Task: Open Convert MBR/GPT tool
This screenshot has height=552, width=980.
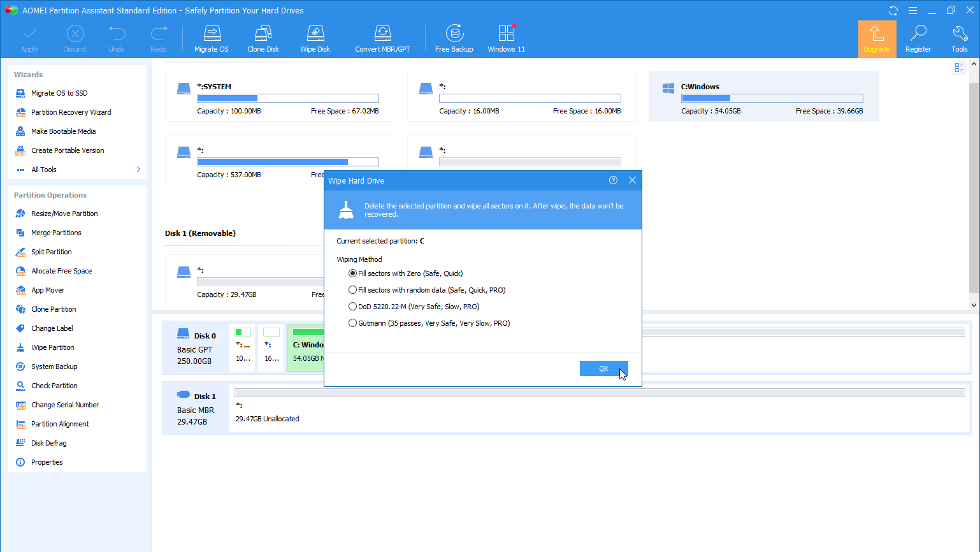Action: [382, 39]
